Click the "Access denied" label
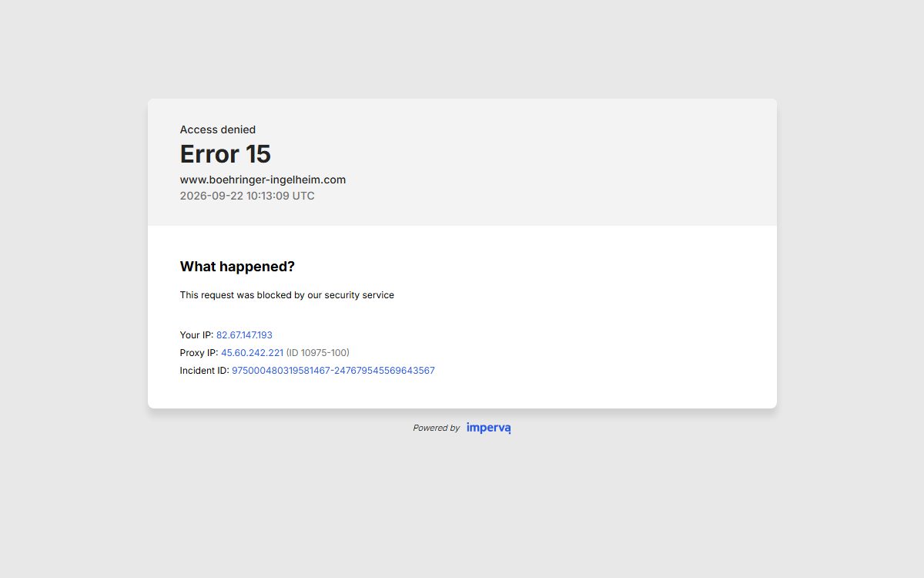Screen dimensions: 924x578 tap(218, 129)
